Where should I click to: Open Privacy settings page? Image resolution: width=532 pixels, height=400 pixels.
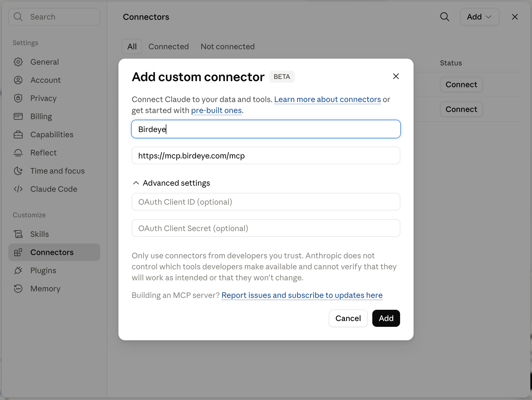tap(54, 98)
